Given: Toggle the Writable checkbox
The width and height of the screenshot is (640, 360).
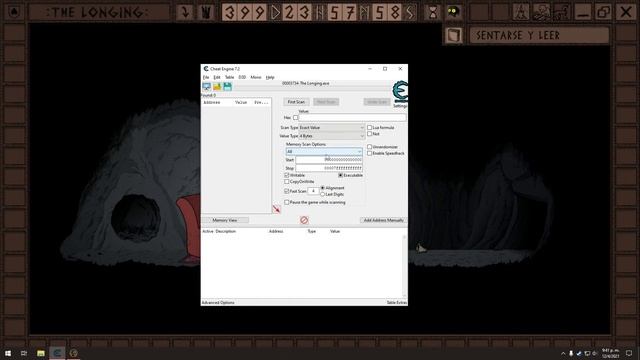Looking at the screenshot, I should point(287,175).
